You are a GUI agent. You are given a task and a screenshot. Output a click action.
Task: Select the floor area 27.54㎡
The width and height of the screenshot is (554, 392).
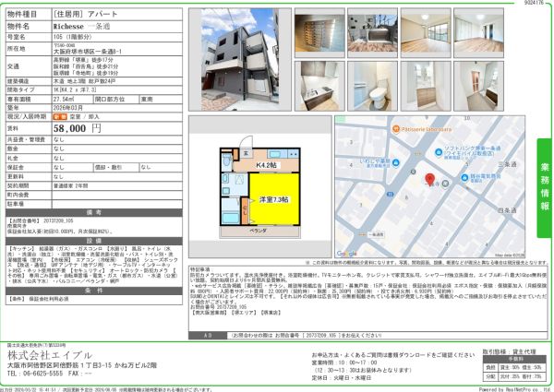pyautogui.click(x=64, y=99)
